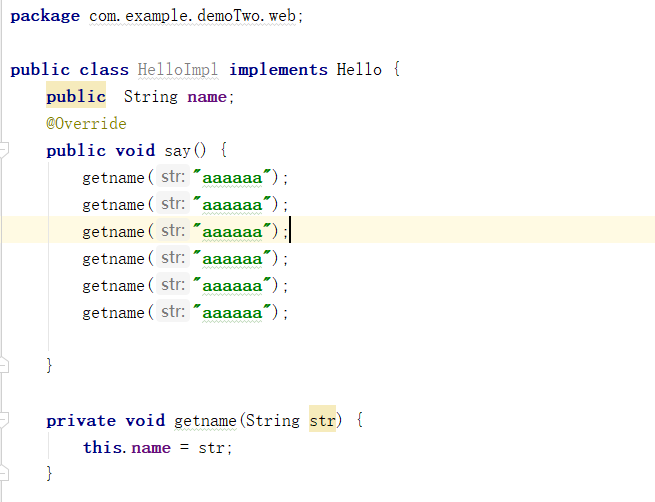Collapse the say() method fold marker
Image resolution: width=655 pixels, height=502 pixels.
pyautogui.click(x=4, y=151)
